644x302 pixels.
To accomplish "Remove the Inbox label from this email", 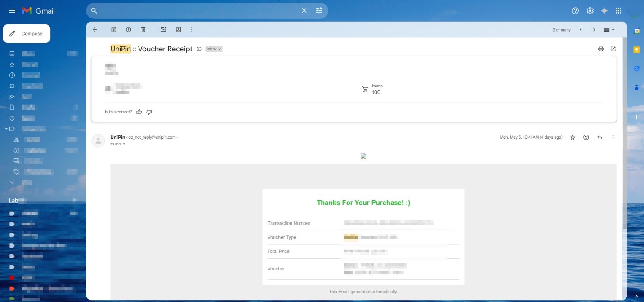I will point(220,49).
